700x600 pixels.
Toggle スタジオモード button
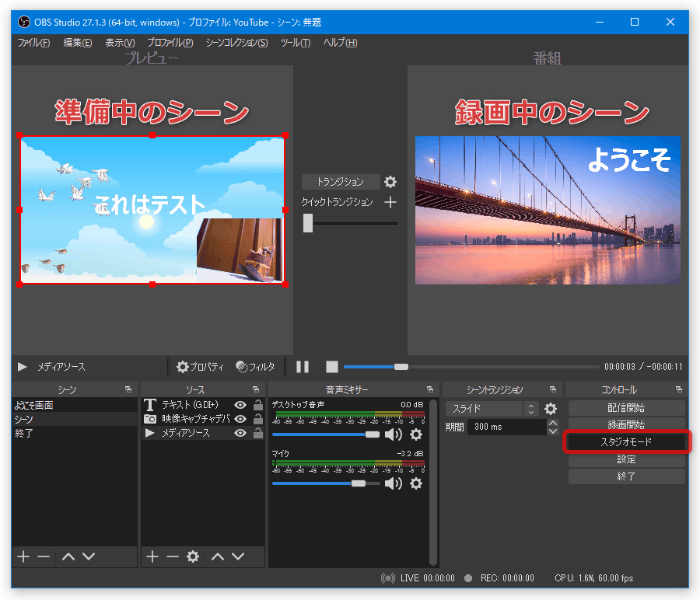point(626,442)
